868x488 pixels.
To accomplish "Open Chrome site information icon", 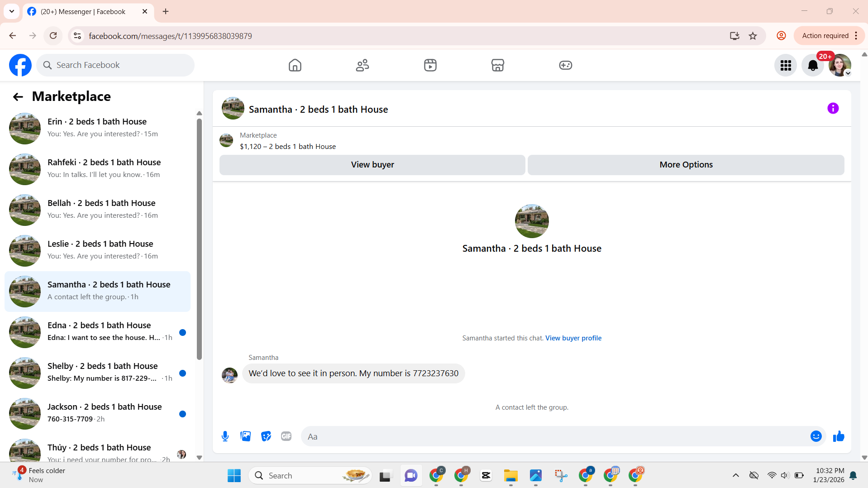I will tap(77, 36).
